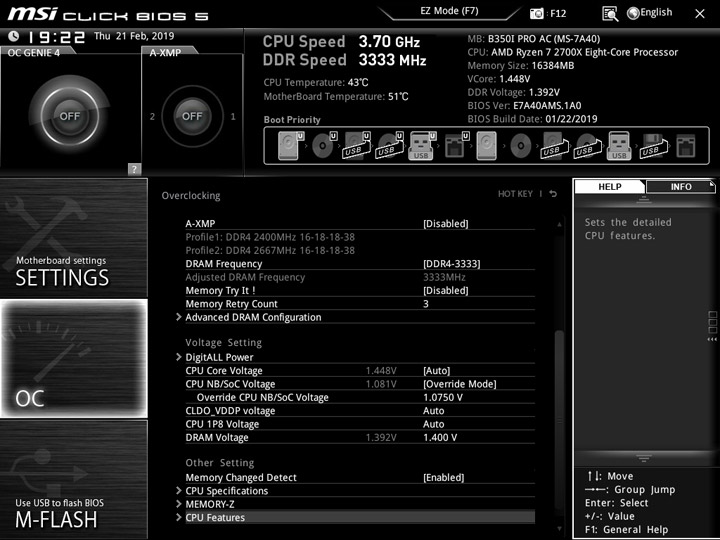Click 'Adjusted DRAM Frequency' row
The height and width of the screenshot is (540, 720).
360,277
